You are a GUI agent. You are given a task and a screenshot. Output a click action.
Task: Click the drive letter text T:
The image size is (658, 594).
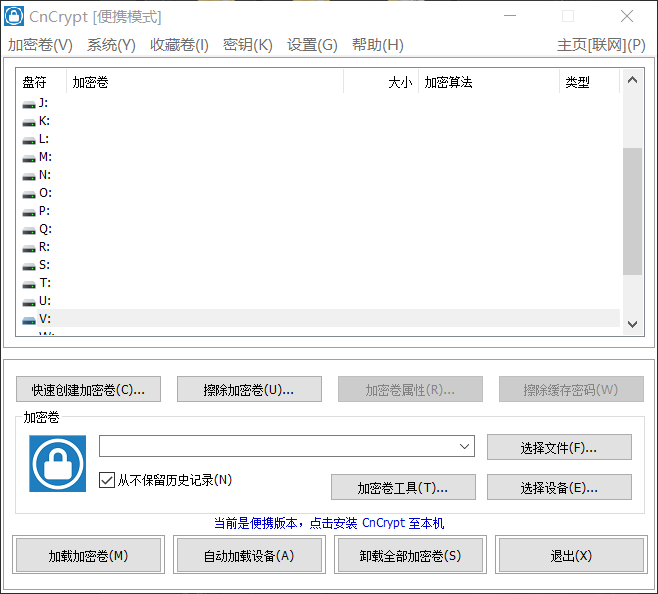click(x=45, y=283)
